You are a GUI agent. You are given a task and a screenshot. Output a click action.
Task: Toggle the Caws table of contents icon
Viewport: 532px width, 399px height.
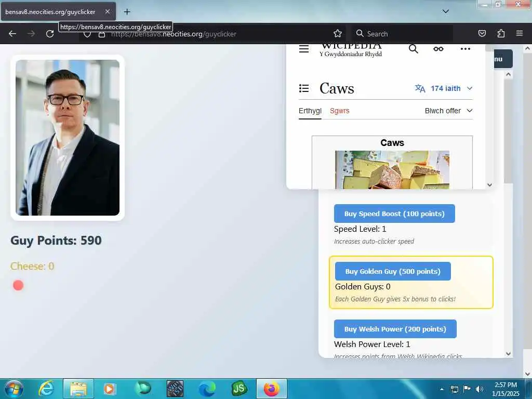point(303,88)
